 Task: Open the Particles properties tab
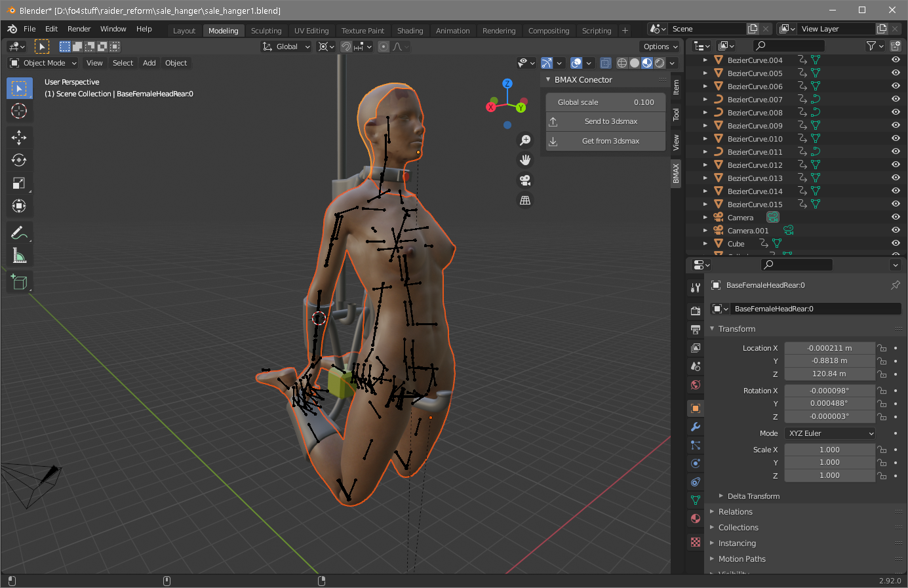click(696, 445)
